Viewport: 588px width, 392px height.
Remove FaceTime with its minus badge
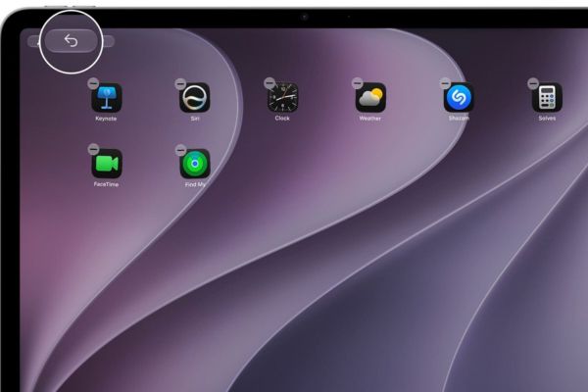(93, 149)
